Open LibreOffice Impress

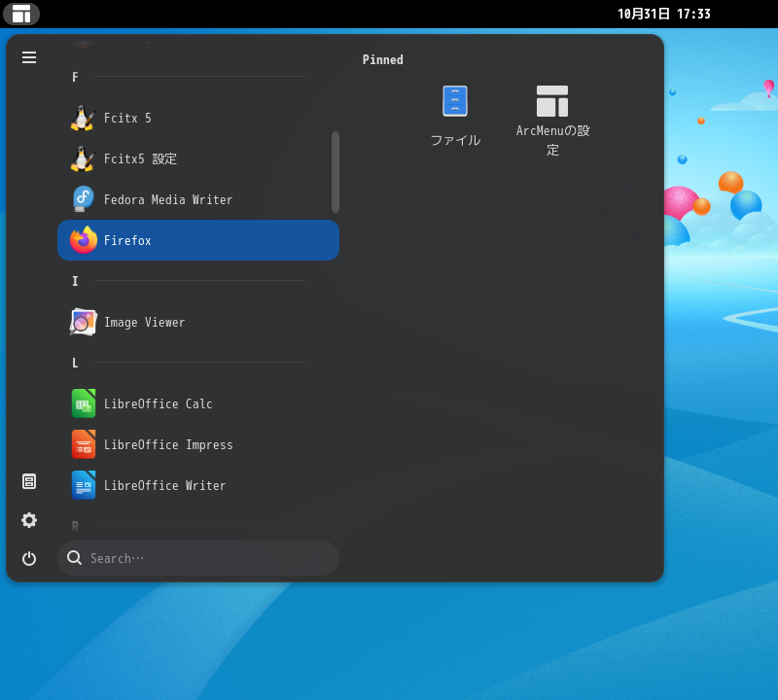pos(198,444)
